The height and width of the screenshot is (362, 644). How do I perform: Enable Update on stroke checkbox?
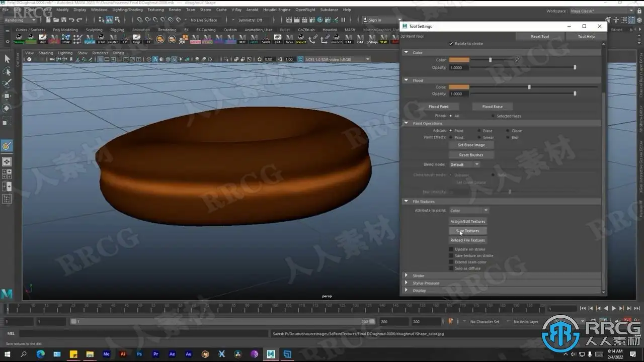(451, 249)
